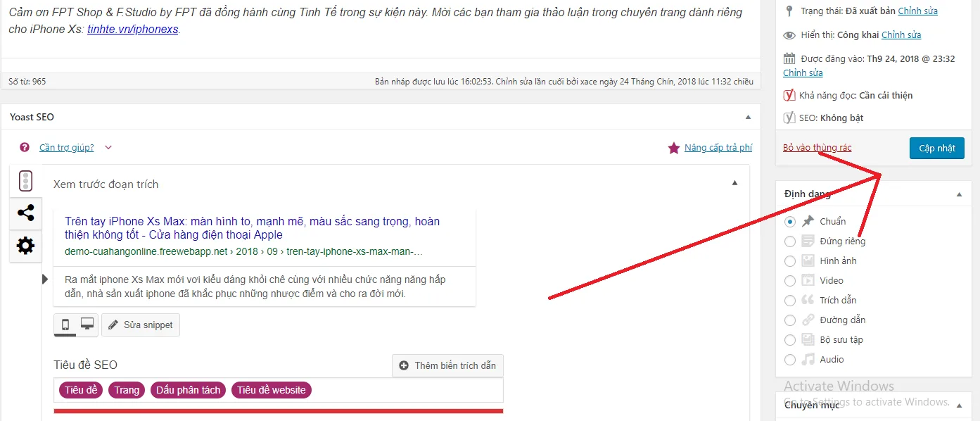Image resolution: width=980 pixels, height=421 pixels.
Task: Click the eye icon beside Hiển thị
Action: tap(789, 35)
